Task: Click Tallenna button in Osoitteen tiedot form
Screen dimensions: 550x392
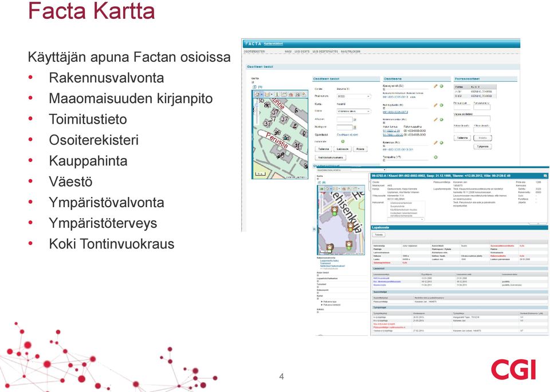Action: point(323,149)
